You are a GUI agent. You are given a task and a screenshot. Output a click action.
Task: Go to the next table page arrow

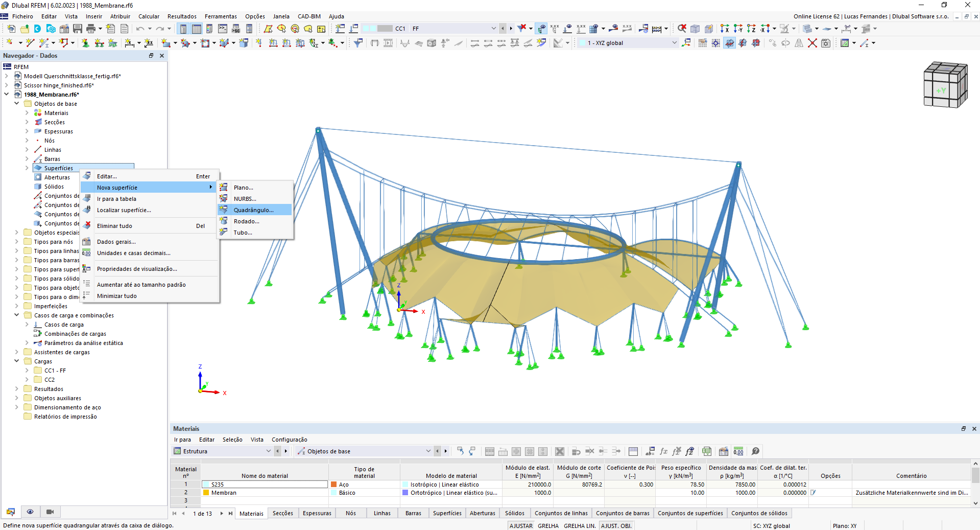pyautogui.click(x=221, y=513)
